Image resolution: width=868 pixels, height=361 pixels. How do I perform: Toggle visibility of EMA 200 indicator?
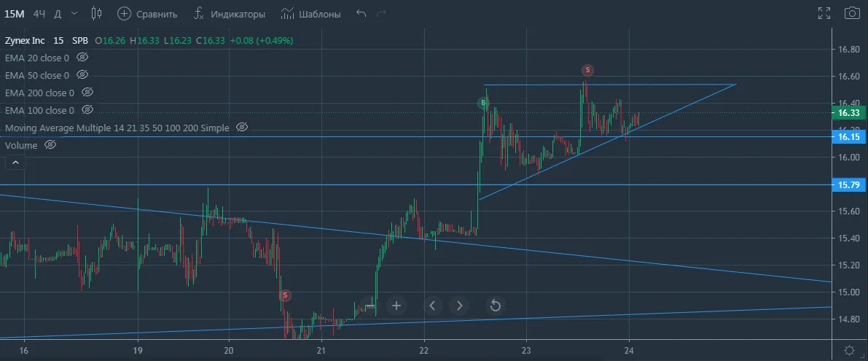pos(87,93)
